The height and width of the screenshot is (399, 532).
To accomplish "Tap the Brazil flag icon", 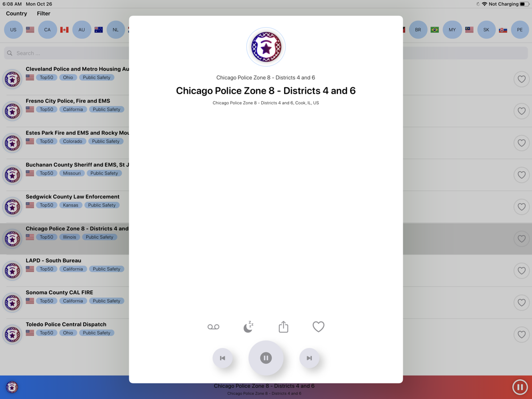I will click(x=435, y=30).
